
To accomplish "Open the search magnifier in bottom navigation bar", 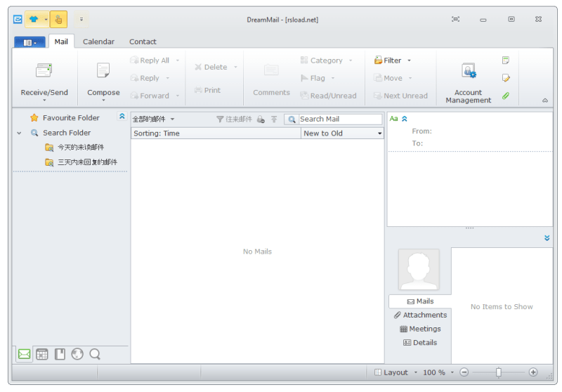I will click(95, 354).
